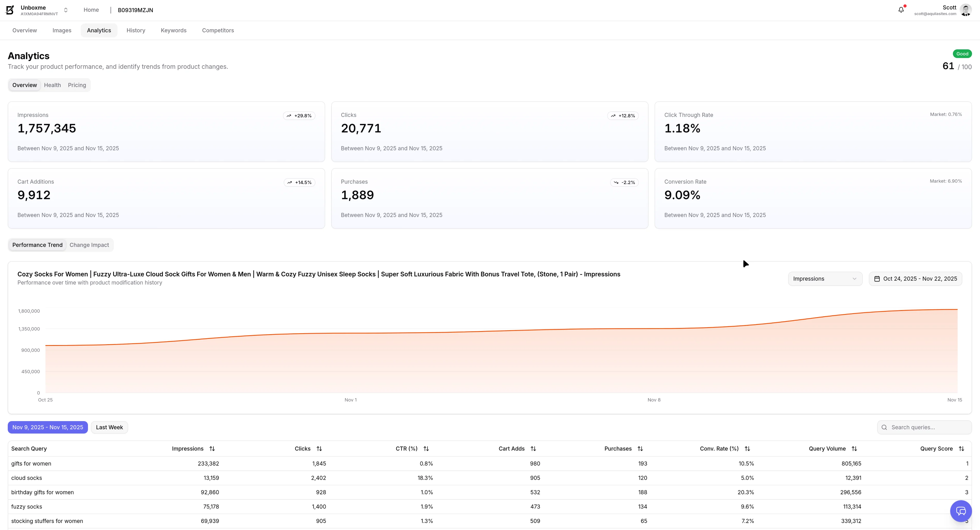The image size is (980, 530).
Task: Open Scott's profile avatar
Action: click(x=966, y=10)
